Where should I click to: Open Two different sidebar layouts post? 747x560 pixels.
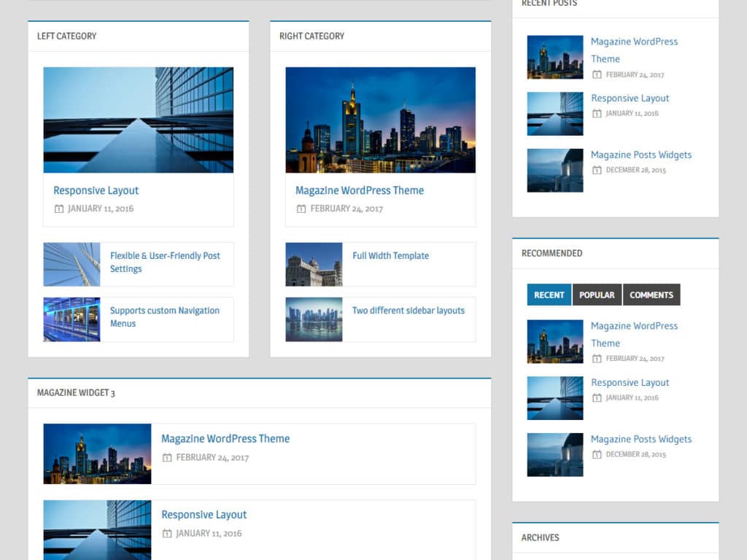(409, 311)
